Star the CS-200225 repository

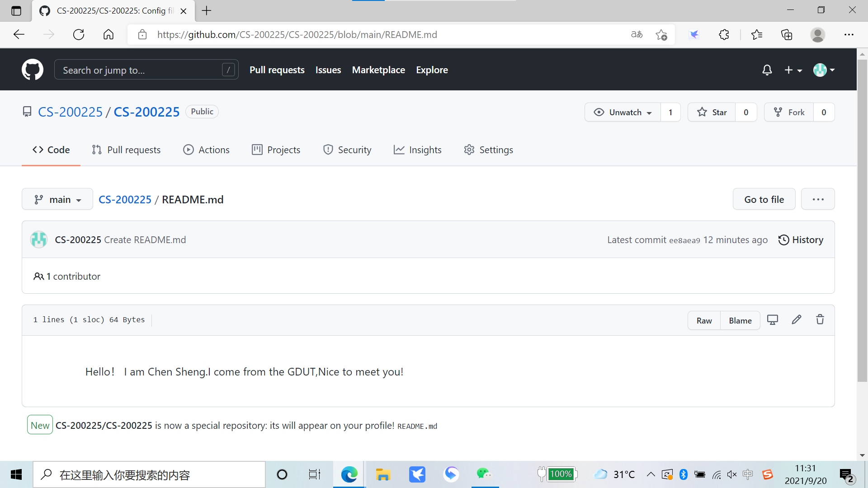(x=712, y=112)
